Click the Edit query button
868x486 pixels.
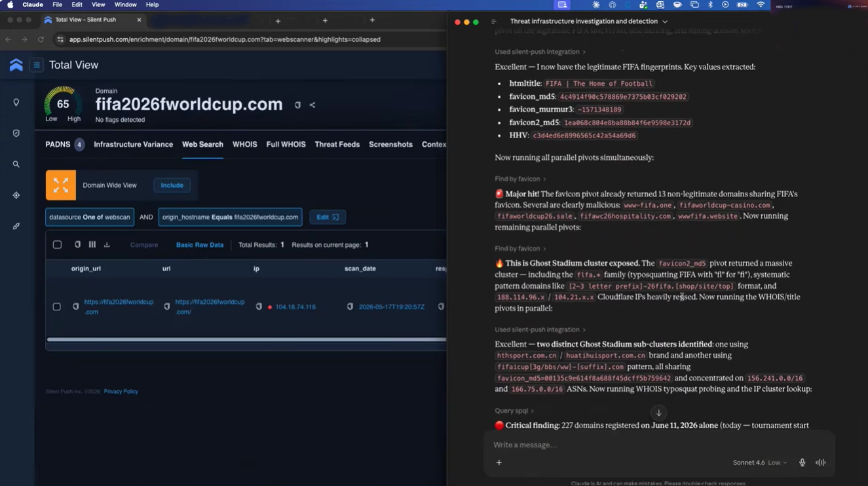tap(328, 217)
